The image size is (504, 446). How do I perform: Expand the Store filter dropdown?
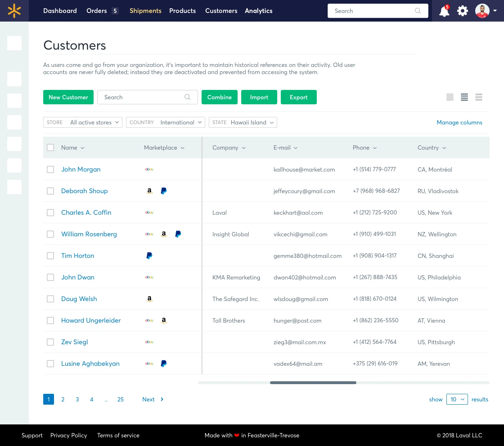[83, 122]
